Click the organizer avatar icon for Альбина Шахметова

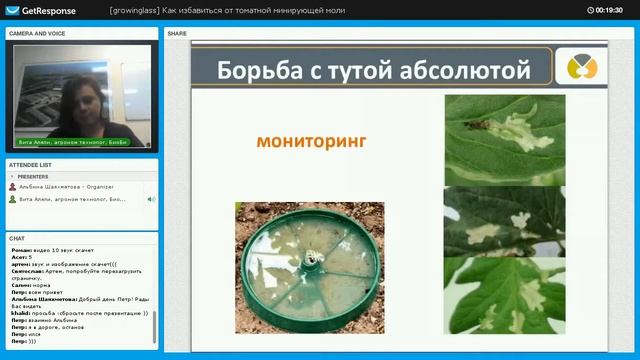coord(13,187)
